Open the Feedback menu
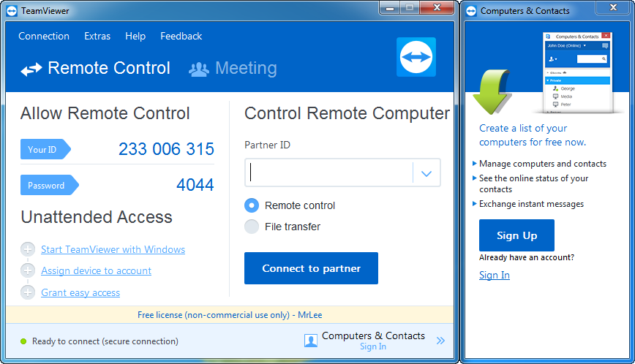The width and height of the screenshot is (635, 364). [x=181, y=36]
